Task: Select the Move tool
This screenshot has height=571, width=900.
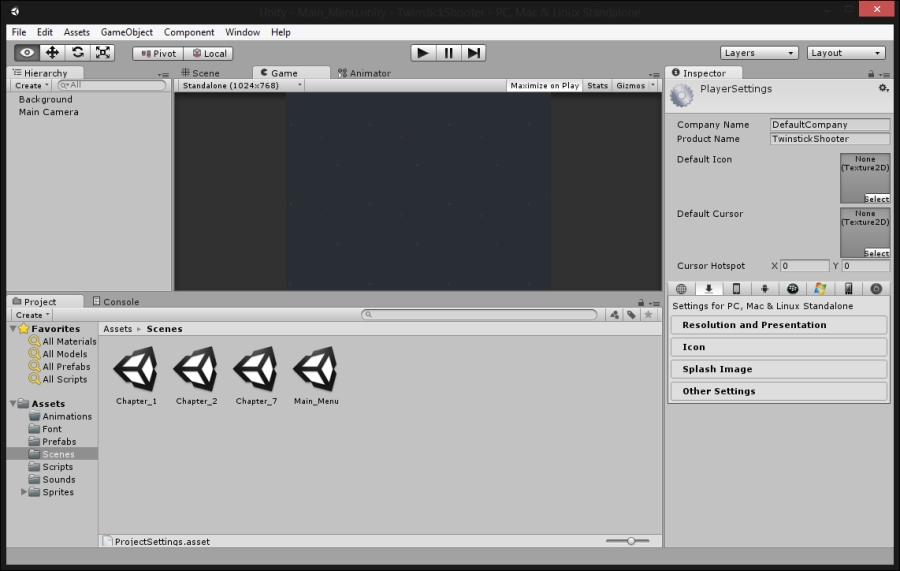Action: 52,53
